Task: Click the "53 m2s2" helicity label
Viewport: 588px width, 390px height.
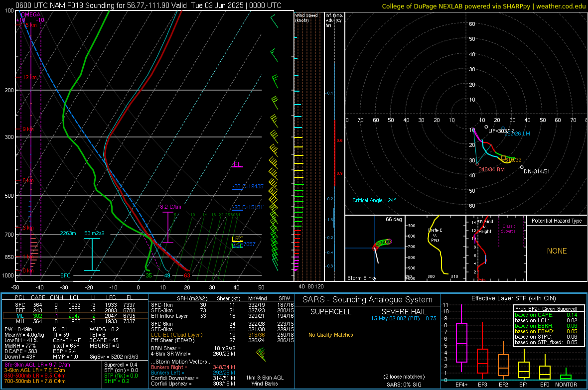Action: 95,233
